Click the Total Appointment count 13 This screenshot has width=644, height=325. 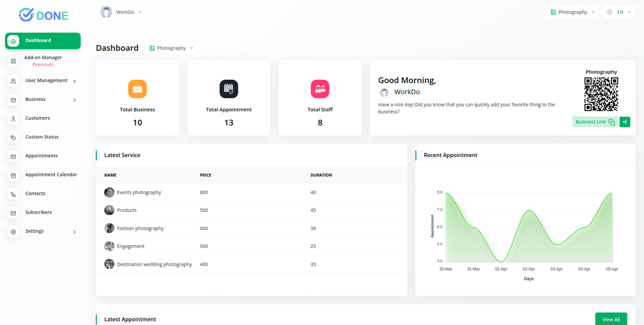[228, 123]
